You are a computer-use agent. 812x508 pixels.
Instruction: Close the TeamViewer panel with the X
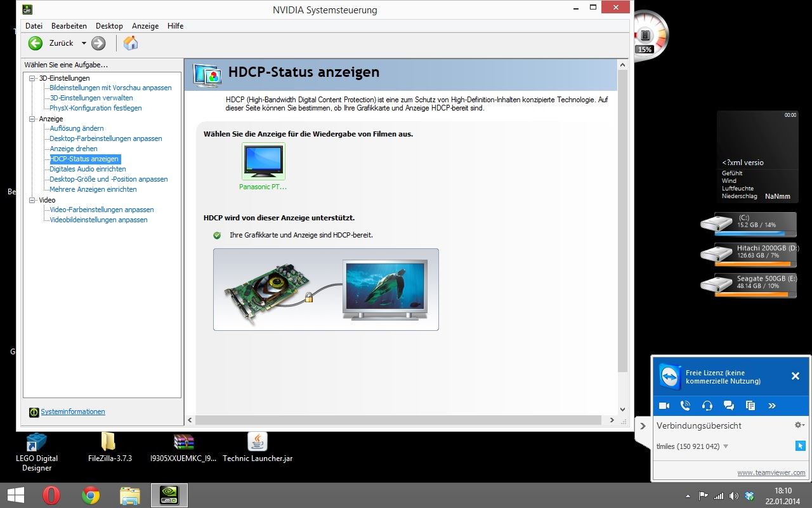(x=796, y=376)
